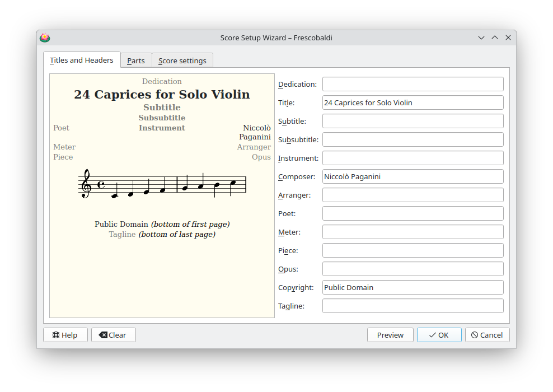Click Tagline placeholder in preview

[122, 234]
